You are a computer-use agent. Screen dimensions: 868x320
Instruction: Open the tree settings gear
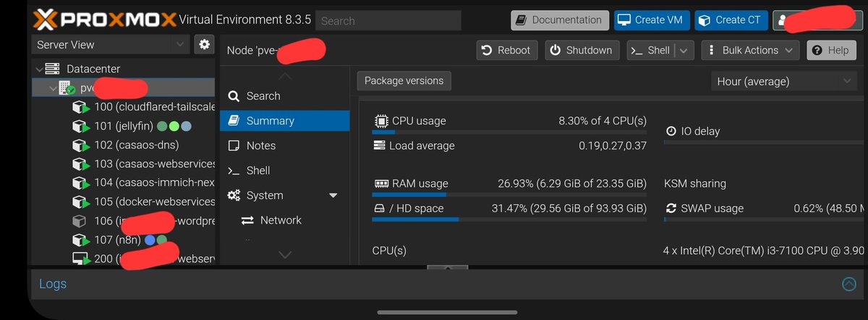click(x=205, y=44)
